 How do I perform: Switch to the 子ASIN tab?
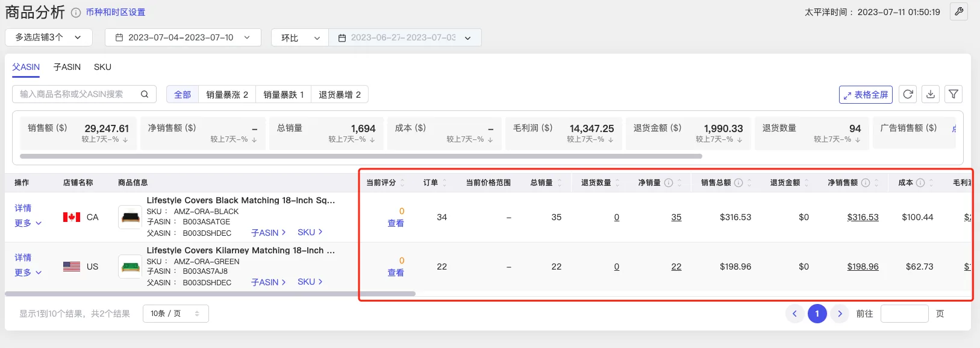click(x=67, y=67)
